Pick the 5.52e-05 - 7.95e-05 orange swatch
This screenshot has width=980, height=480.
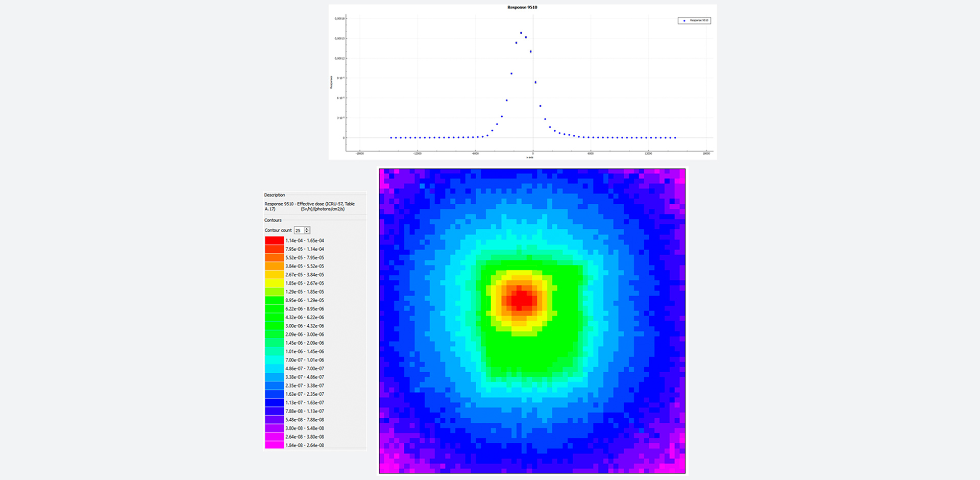click(x=274, y=258)
